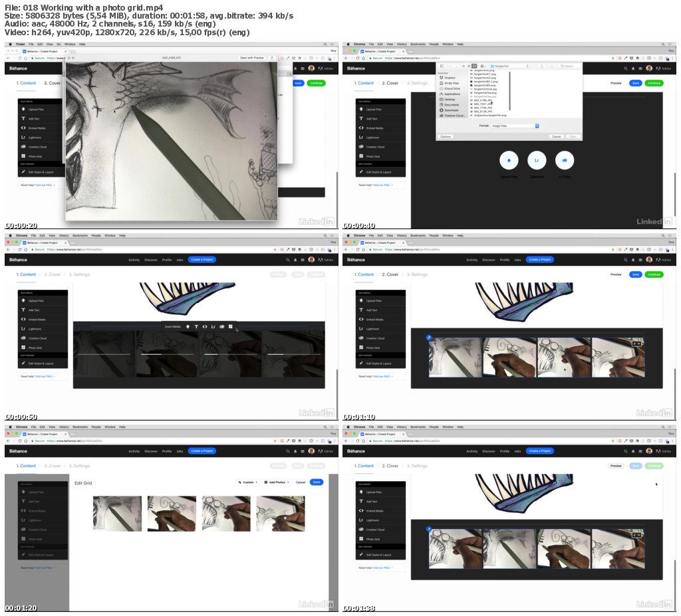Select fourth sketch thumbnail in Edit Grid
Screen dimensions: 681x616
coord(281,514)
